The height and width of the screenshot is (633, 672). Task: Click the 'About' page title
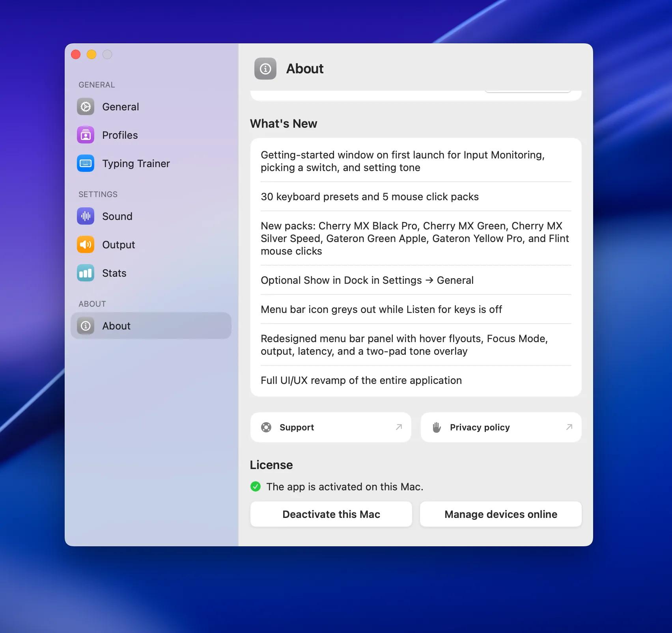[x=305, y=69]
